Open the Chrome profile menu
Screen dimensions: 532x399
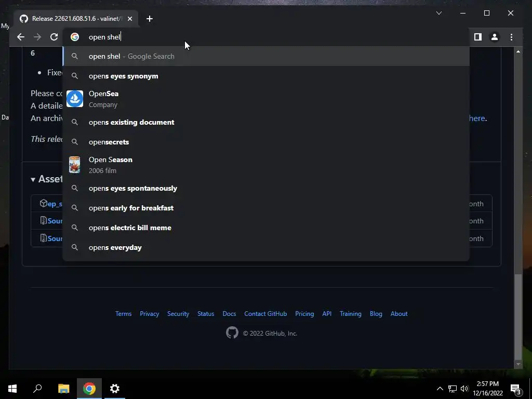[x=495, y=37]
